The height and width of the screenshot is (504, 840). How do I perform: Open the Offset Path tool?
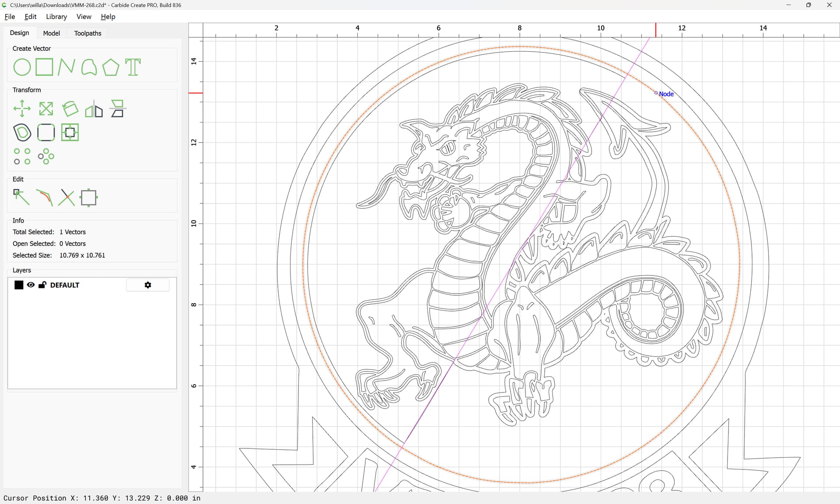point(22,133)
